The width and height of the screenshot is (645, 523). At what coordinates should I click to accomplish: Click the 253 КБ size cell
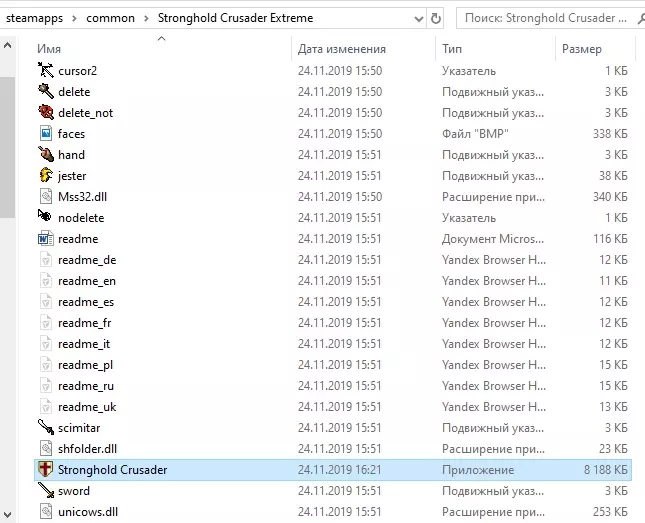[x=610, y=512]
